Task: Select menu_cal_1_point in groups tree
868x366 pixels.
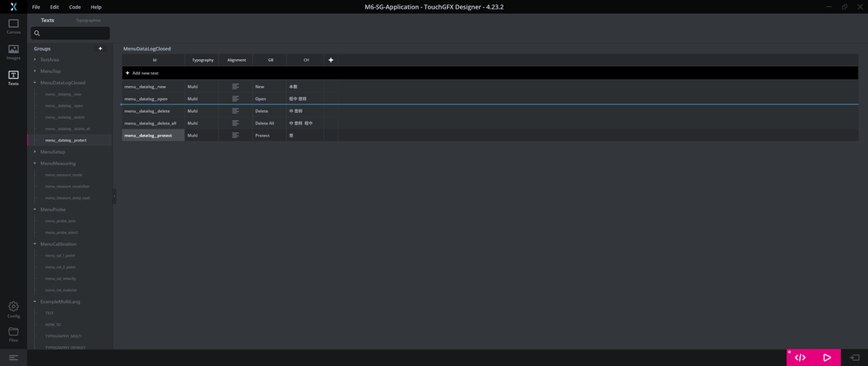Action: [x=60, y=256]
